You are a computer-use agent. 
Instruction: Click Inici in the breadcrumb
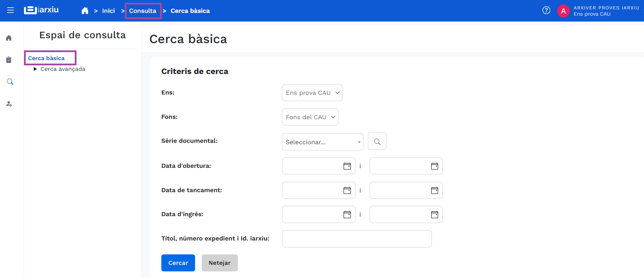tap(108, 11)
